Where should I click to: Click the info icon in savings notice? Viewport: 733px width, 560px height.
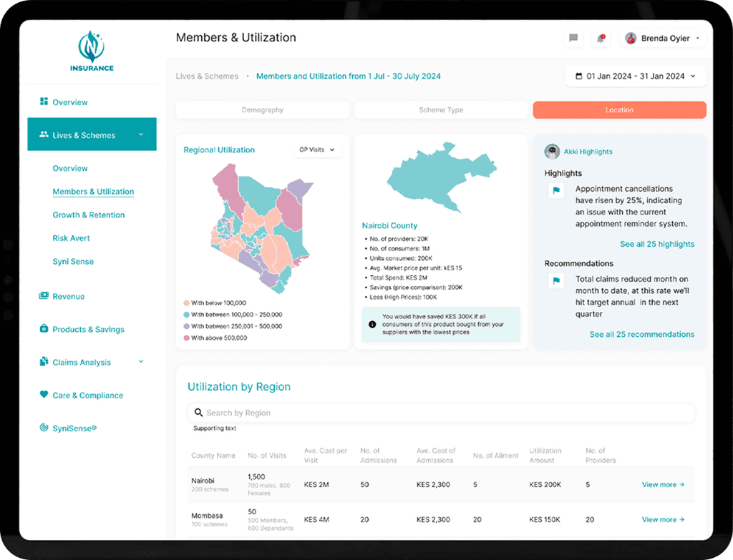(372, 324)
